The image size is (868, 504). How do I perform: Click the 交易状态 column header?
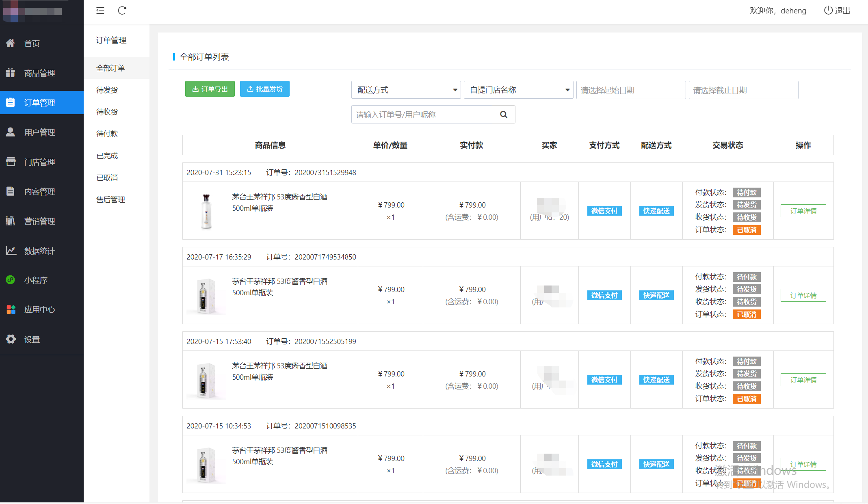tap(728, 145)
